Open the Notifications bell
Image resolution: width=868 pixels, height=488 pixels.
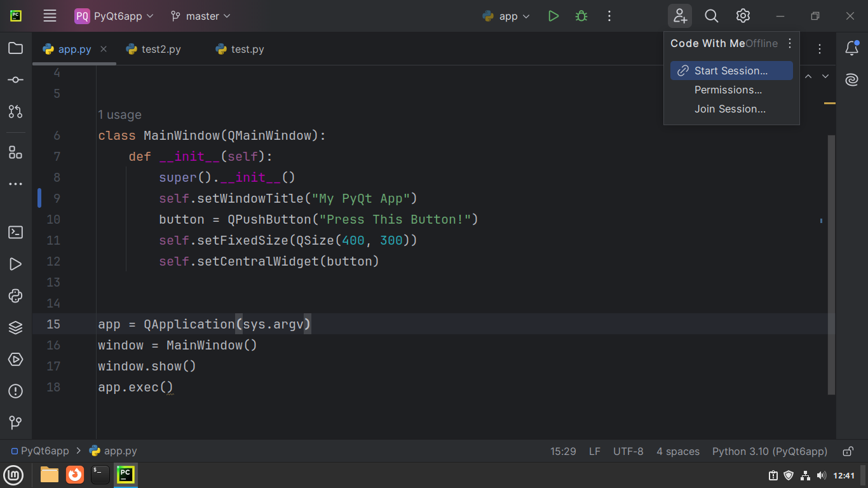coord(852,48)
